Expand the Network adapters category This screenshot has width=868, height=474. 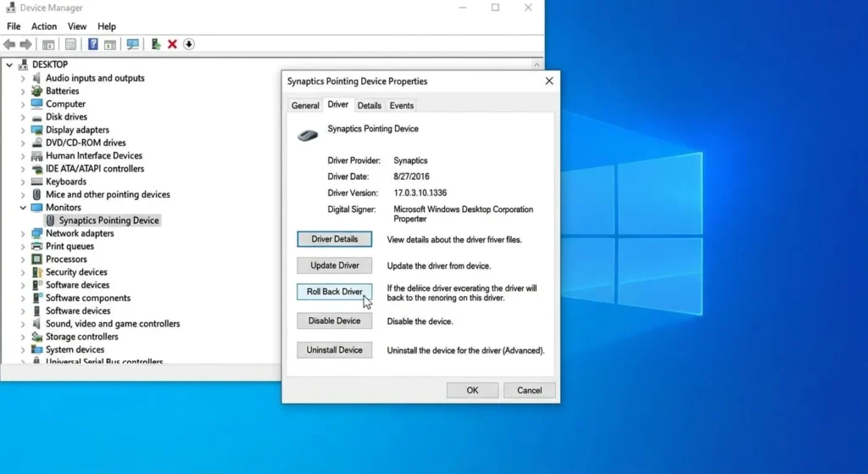click(23, 234)
